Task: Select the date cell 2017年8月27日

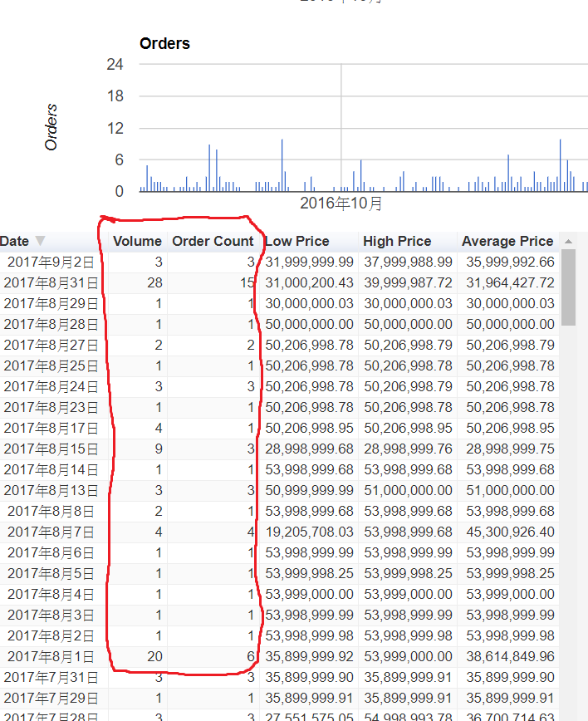Action: point(51,345)
